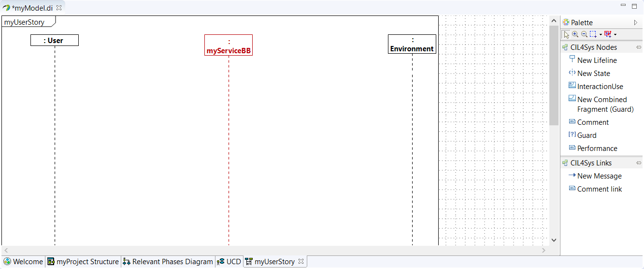
Task: Switch to the Welcome tab
Action: (23, 262)
